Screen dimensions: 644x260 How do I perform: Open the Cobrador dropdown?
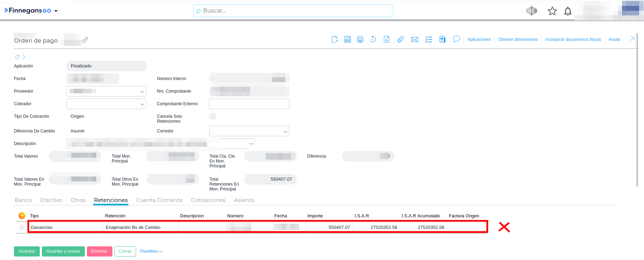coord(142,104)
